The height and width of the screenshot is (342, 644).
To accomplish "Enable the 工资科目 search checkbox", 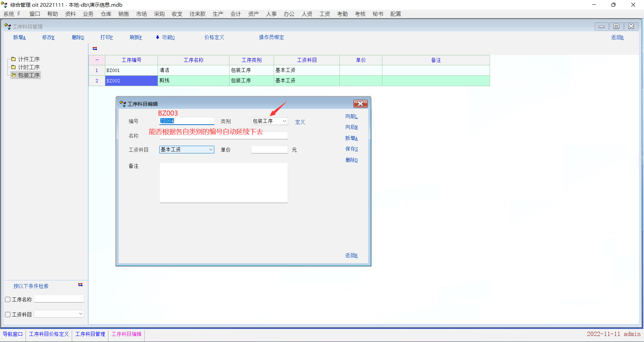I will coord(8,315).
